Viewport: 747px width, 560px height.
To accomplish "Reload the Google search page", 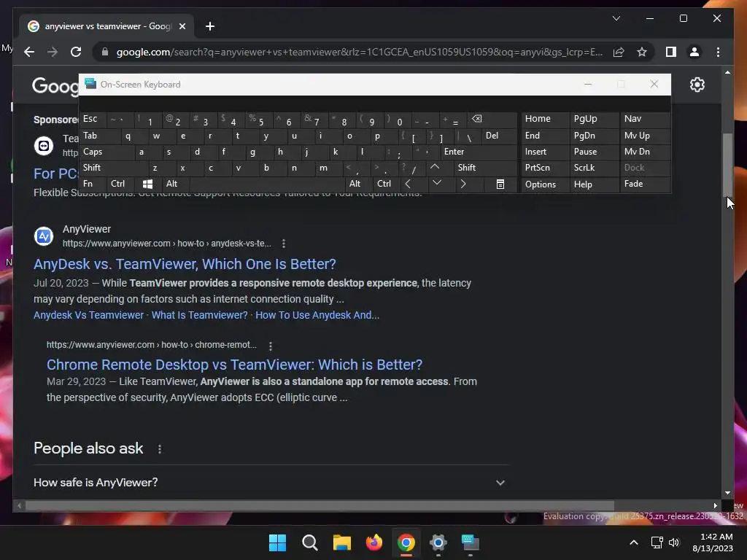I will [x=76, y=52].
